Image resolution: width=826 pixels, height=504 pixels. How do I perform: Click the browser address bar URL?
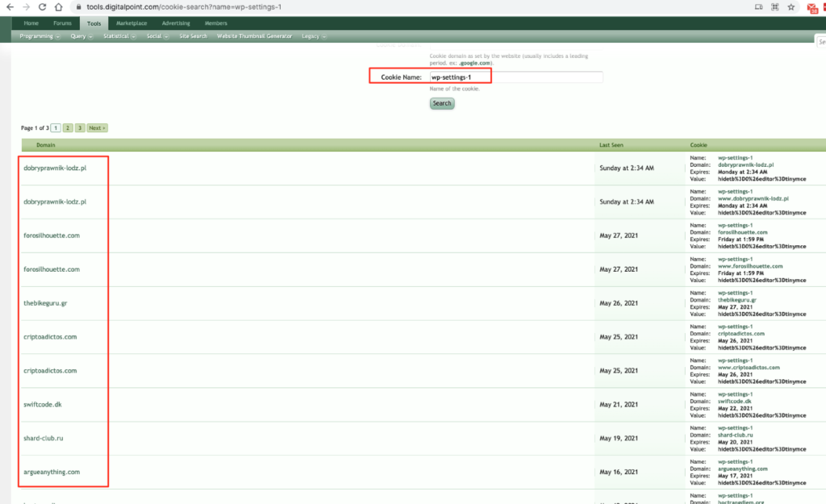click(184, 7)
